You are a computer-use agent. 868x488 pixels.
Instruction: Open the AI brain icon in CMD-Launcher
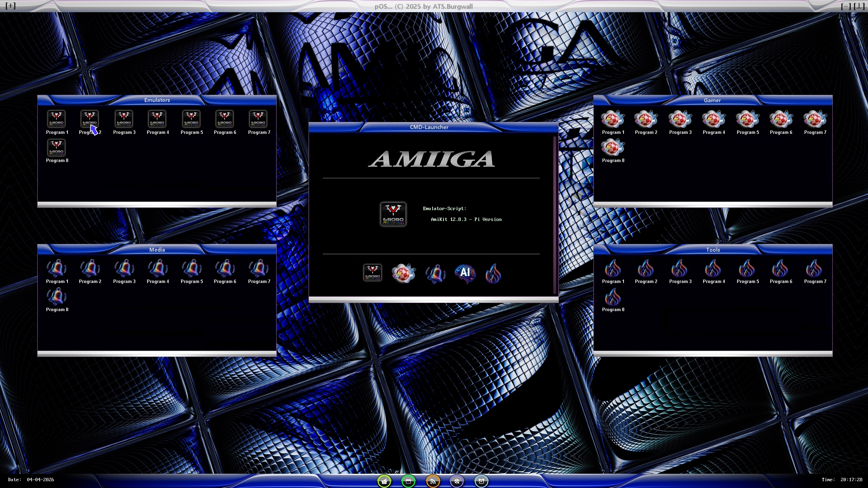pyautogui.click(x=465, y=273)
